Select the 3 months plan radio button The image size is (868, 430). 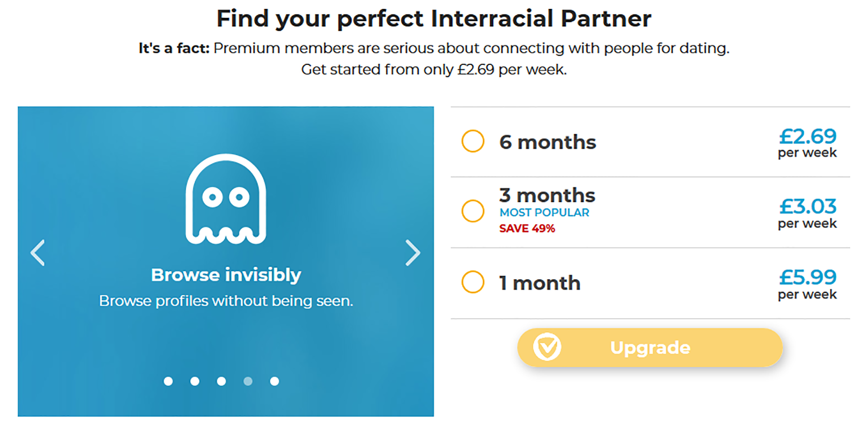point(473,211)
